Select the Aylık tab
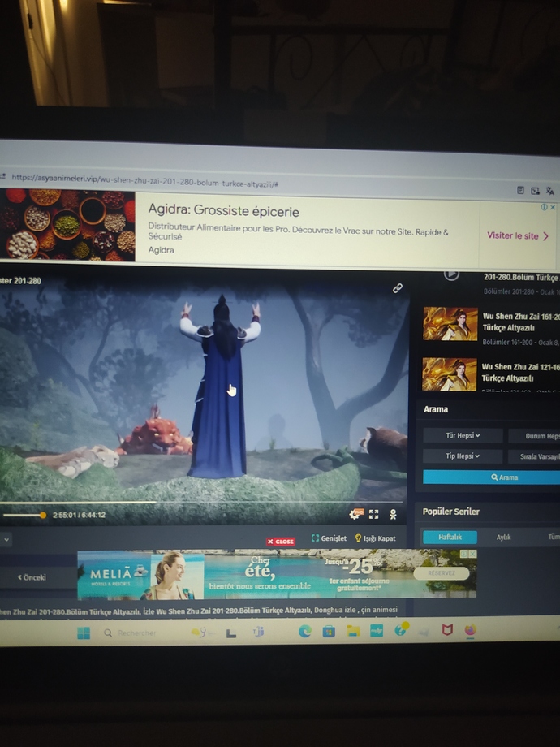 click(x=503, y=537)
